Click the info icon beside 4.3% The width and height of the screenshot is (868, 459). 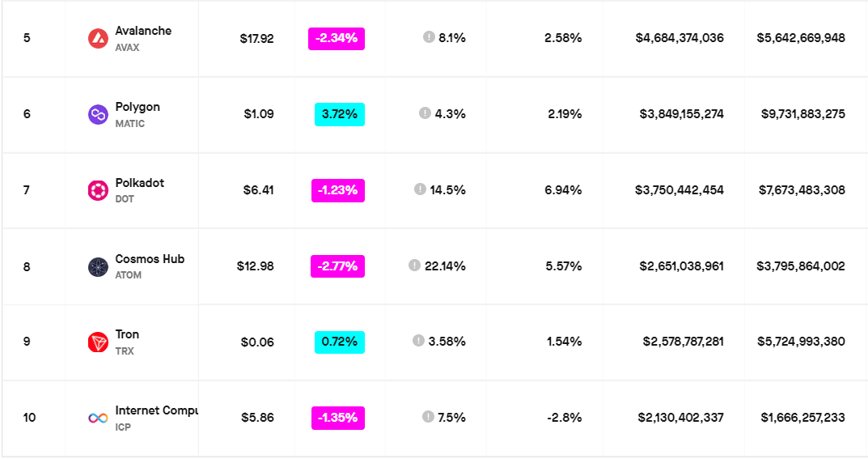coord(425,113)
